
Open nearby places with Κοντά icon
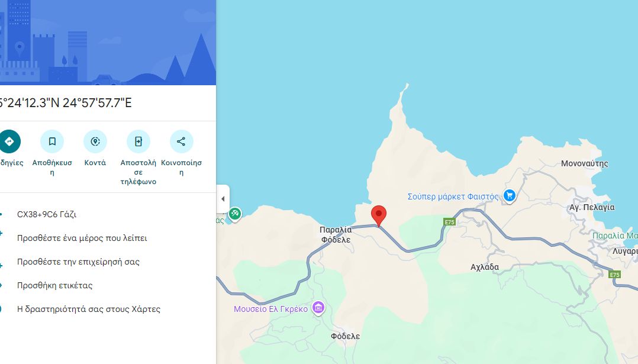coord(95,141)
